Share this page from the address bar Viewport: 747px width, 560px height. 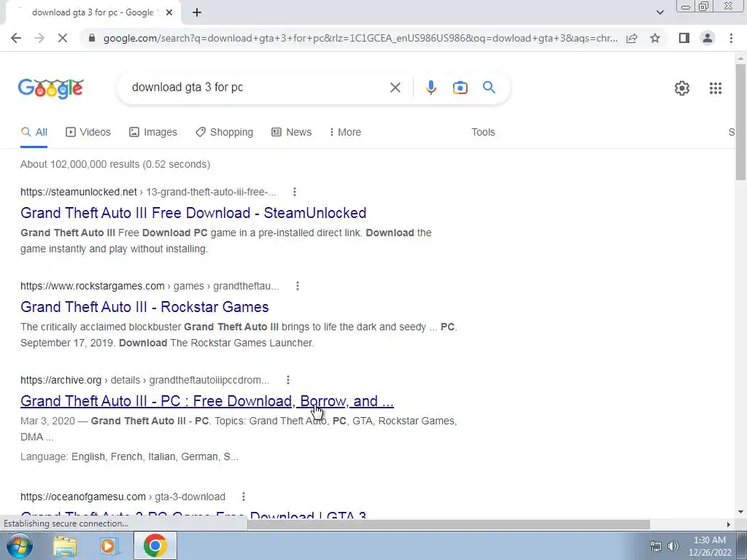click(632, 38)
